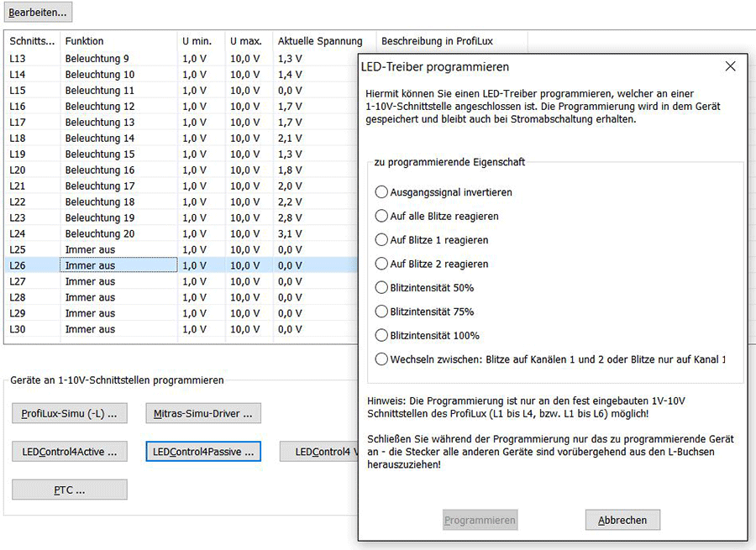Click the "Funktion" column header
Image resolution: width=756 pixels, height=550 pixels.
coord(83,40)
